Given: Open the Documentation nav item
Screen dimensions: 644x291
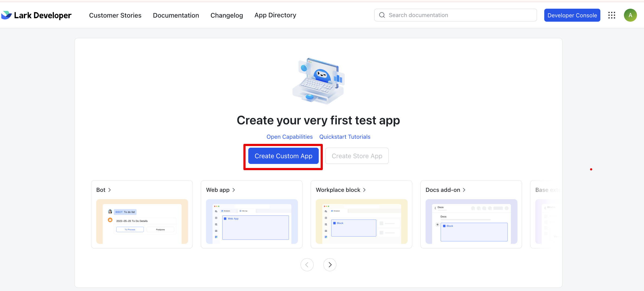Looking at the screenshot, I should pos(176,15).
